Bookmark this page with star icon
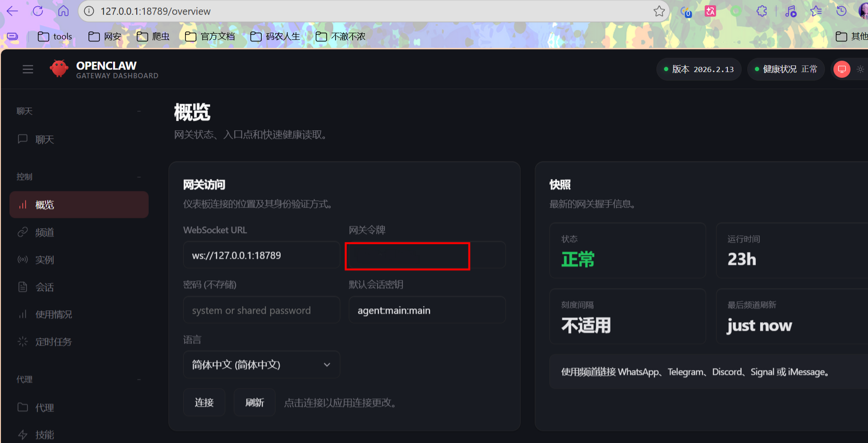 click(659, 11)
